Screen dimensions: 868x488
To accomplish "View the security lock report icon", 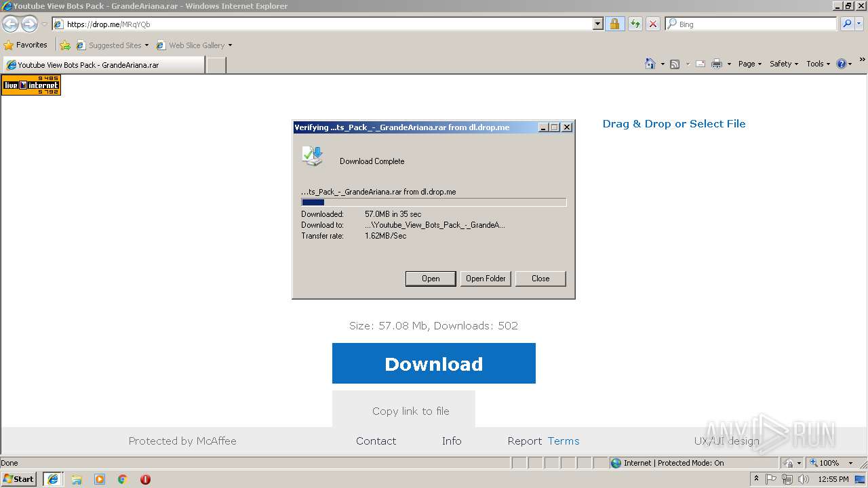I will point(614,24).
